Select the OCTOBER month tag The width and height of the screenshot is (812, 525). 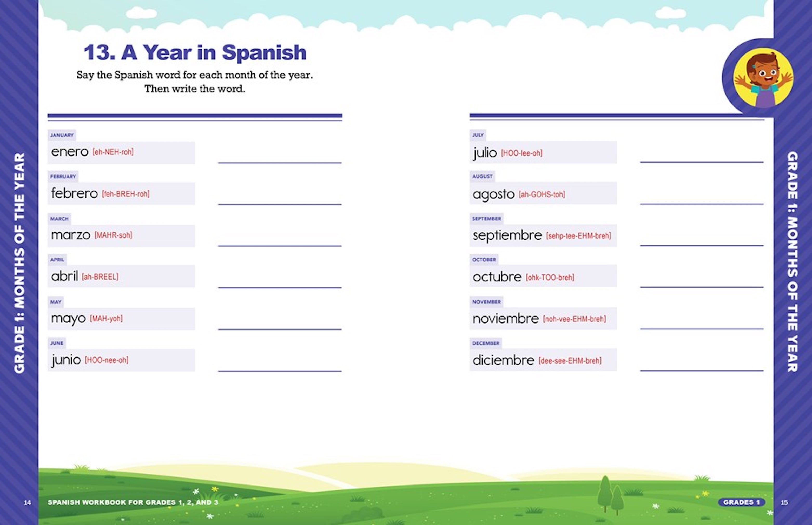pos(484,259)
